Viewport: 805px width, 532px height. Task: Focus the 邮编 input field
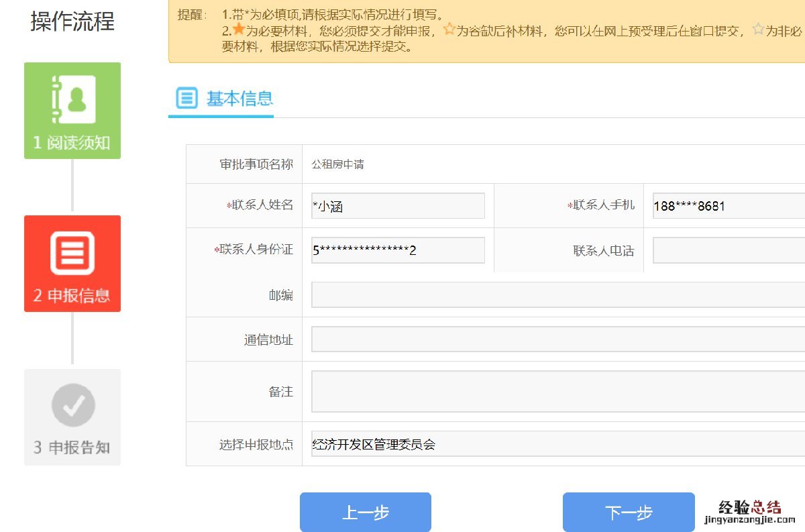557,295
